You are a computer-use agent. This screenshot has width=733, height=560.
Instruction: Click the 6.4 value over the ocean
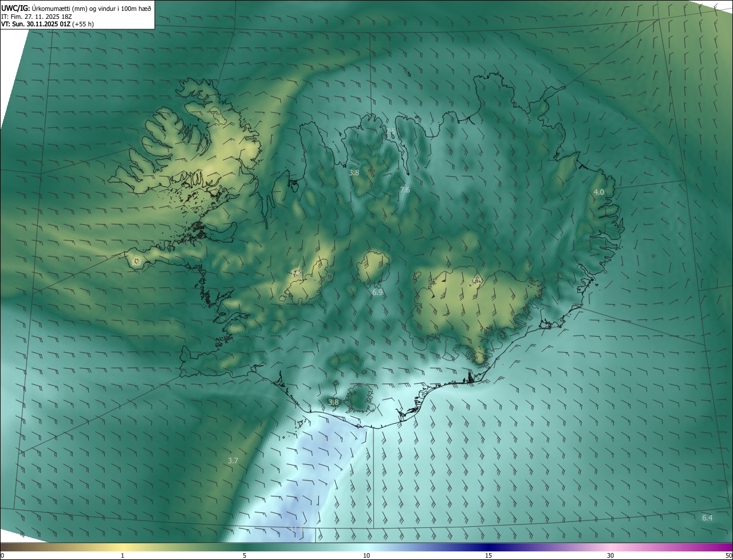[707, 518]
